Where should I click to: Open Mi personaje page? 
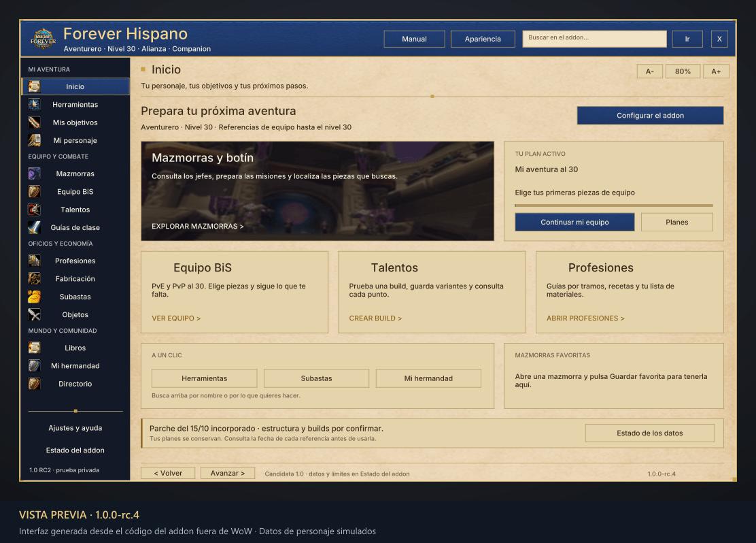tap(75, 140)
